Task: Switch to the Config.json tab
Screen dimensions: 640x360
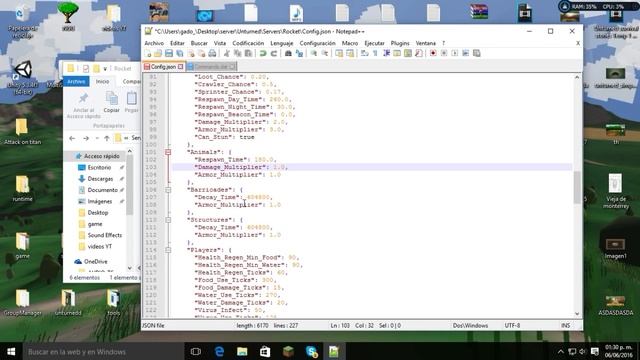Action: [x=163, y=67]
